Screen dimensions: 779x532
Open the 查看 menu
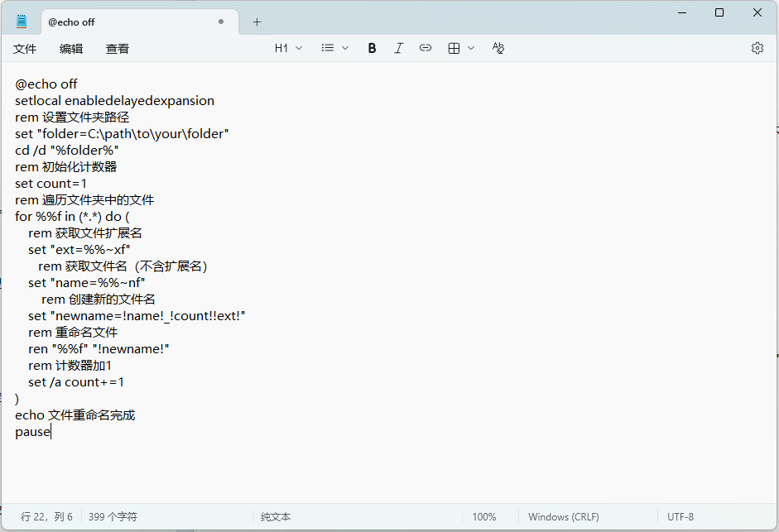coord(118,49)
